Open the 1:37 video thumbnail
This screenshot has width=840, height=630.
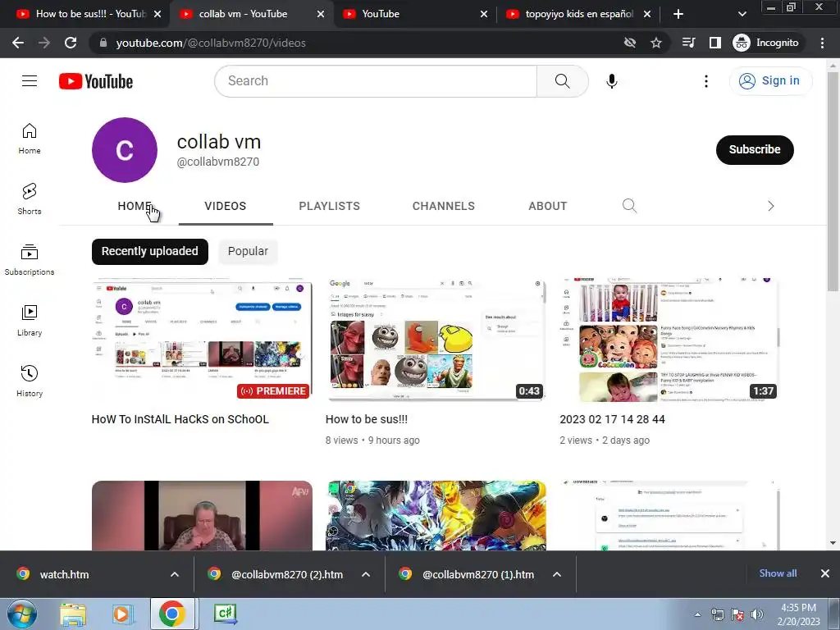click(x=669, y=339)
